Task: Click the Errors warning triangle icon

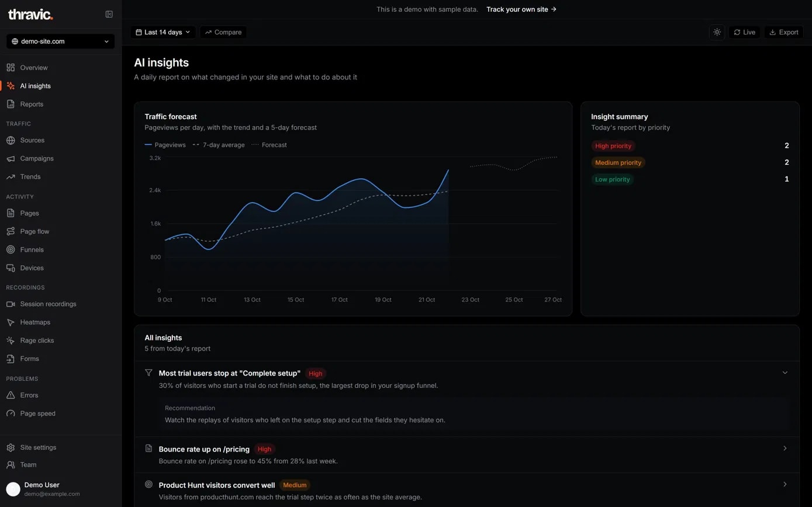Action: point(11,395)
